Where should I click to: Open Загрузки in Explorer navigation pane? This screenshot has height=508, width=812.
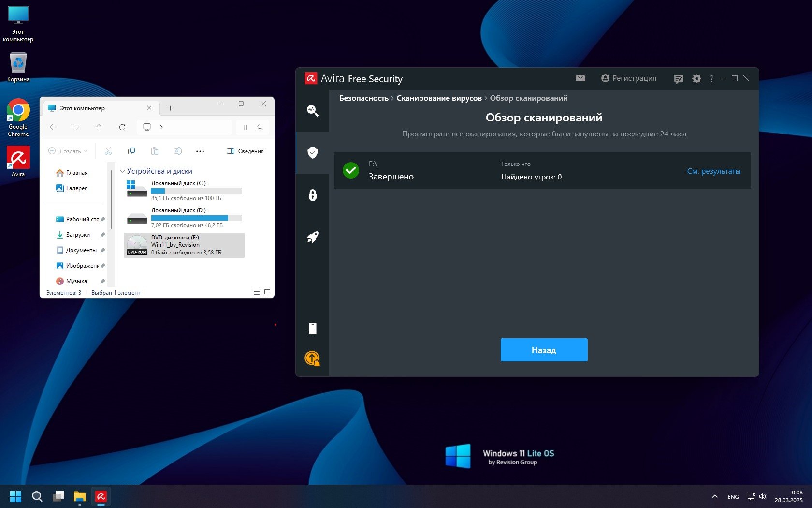click(x=78, y=235)
